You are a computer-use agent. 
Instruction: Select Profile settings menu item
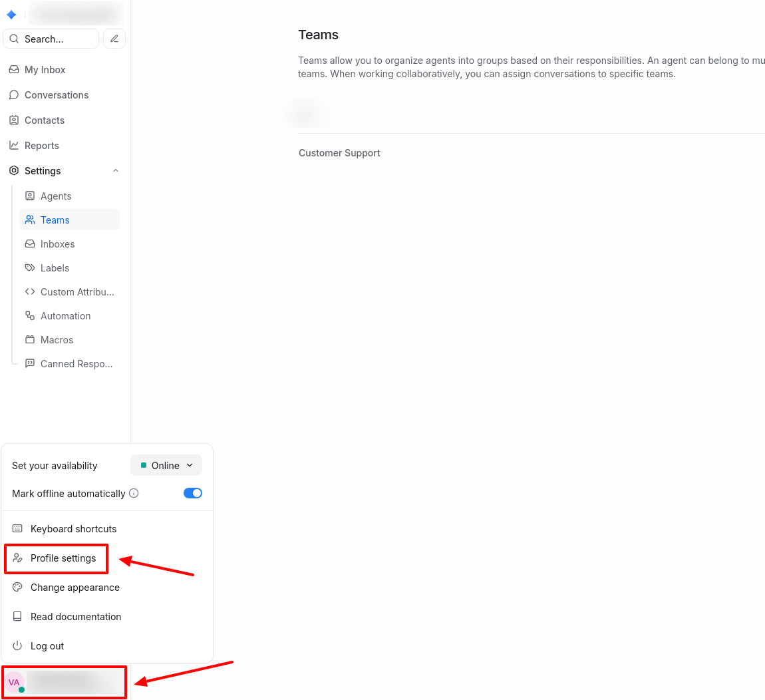[63, 558]
